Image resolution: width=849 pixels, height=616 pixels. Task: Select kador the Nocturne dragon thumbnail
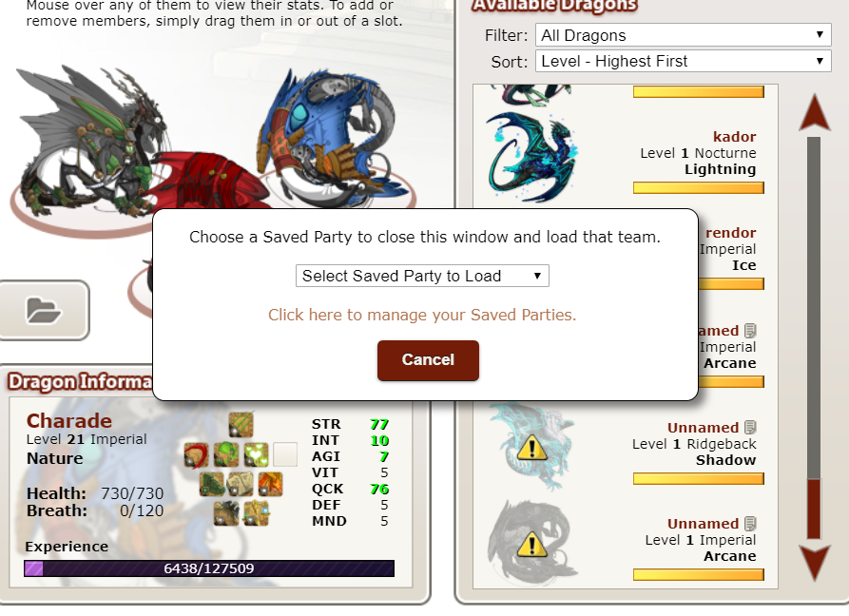pos(532,157)
